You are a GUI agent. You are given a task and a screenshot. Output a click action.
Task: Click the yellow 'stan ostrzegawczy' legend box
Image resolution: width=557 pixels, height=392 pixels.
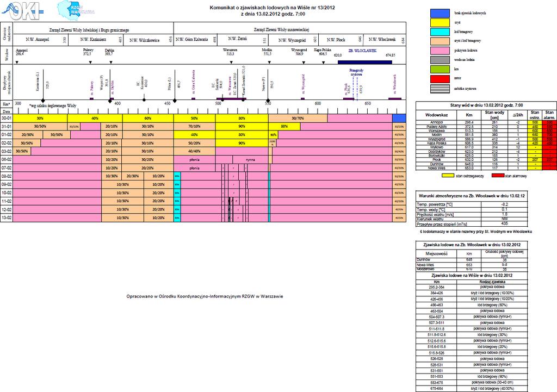tap(448, 176)
